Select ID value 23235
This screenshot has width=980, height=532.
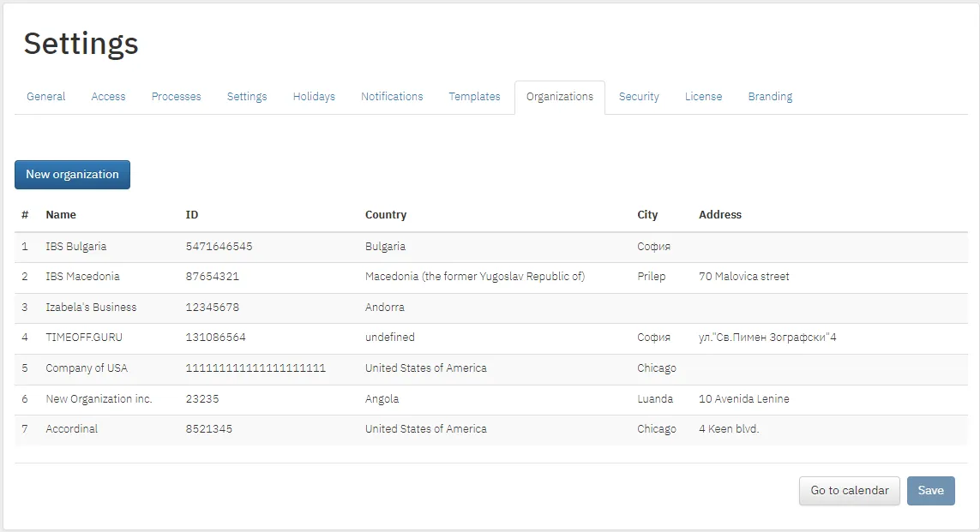pyautogui.click(x=201, y=399)
